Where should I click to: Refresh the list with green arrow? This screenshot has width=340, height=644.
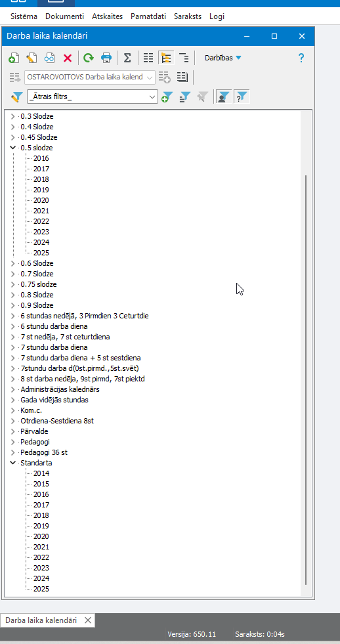[89, 58]
